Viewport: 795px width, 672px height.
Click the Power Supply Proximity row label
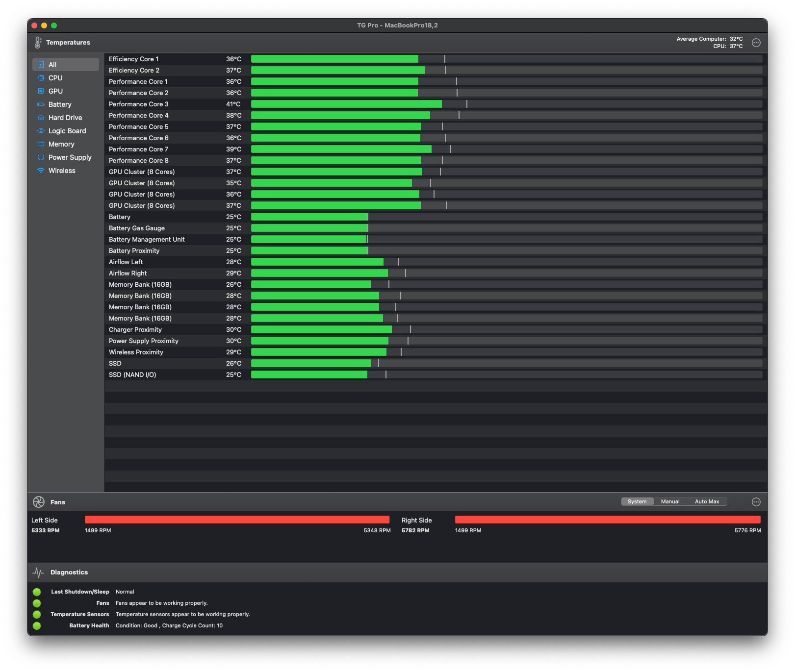pyautogui.click(x=144, y=341)
